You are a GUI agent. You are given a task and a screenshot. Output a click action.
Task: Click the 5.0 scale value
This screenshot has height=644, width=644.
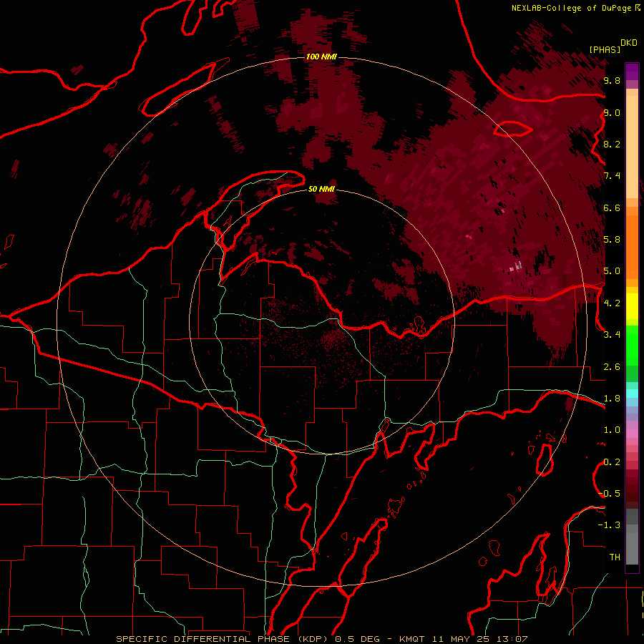(612, 271)
